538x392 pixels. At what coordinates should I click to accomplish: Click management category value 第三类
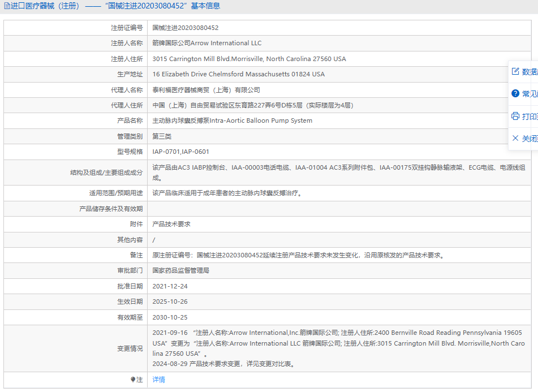point(162,136)
